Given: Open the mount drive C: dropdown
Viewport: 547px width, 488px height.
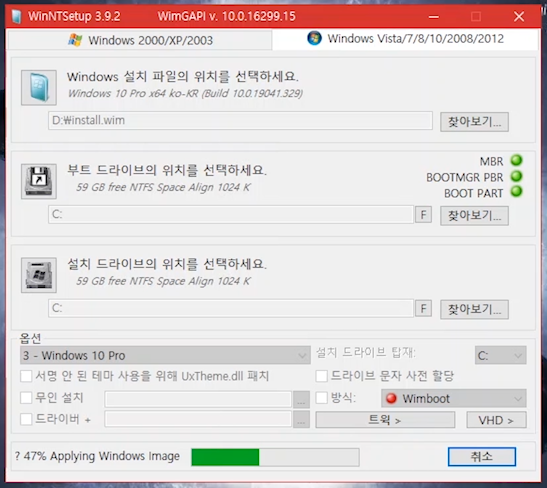Looking at the screenshot, I should point(500,355).
